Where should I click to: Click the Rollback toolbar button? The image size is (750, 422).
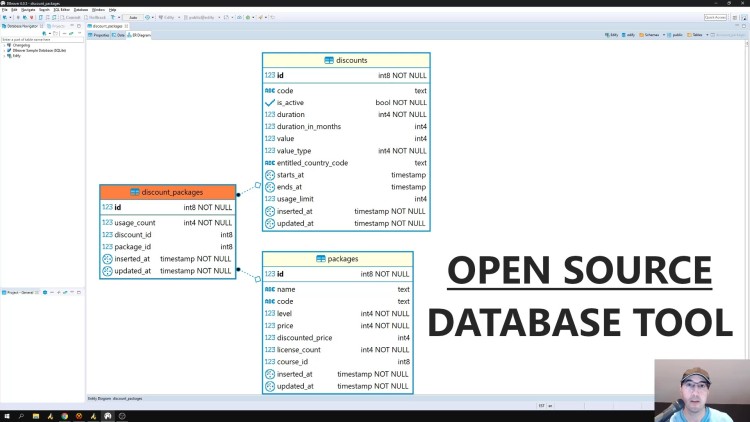95,17
